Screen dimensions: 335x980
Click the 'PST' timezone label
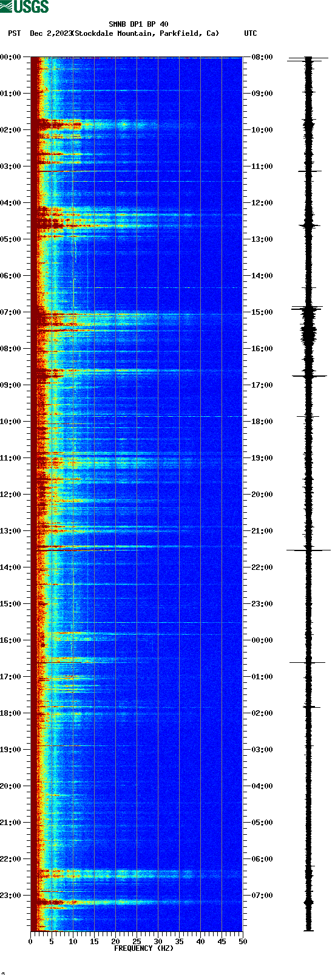[x=15, y=34]
